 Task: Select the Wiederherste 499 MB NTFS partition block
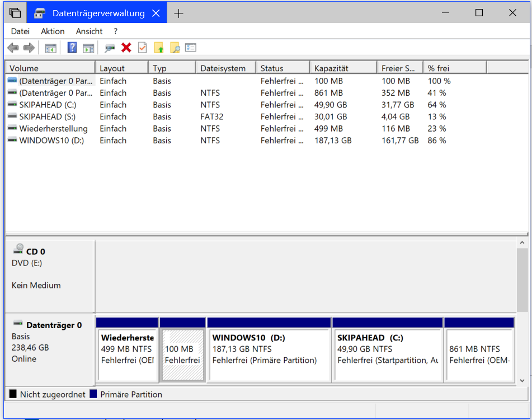pos(127,350)
